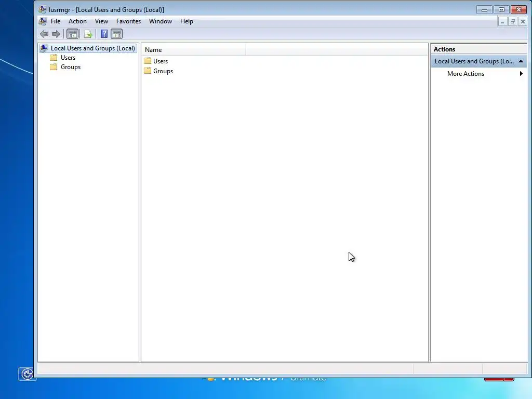Select Groups in the console tree

tap(71, 67)
